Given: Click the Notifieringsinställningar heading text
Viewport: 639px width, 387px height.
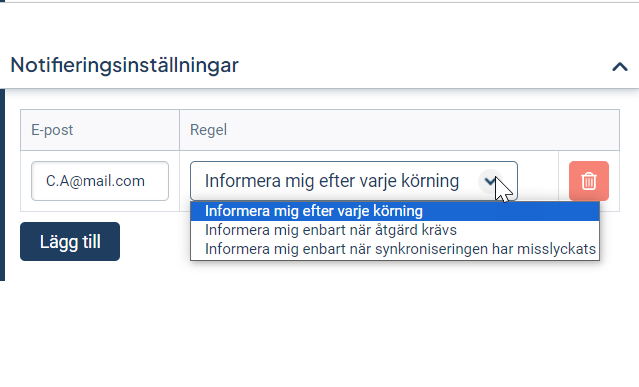Looking at the screenshot, I should pyautogui.click(x=124, y=65).
